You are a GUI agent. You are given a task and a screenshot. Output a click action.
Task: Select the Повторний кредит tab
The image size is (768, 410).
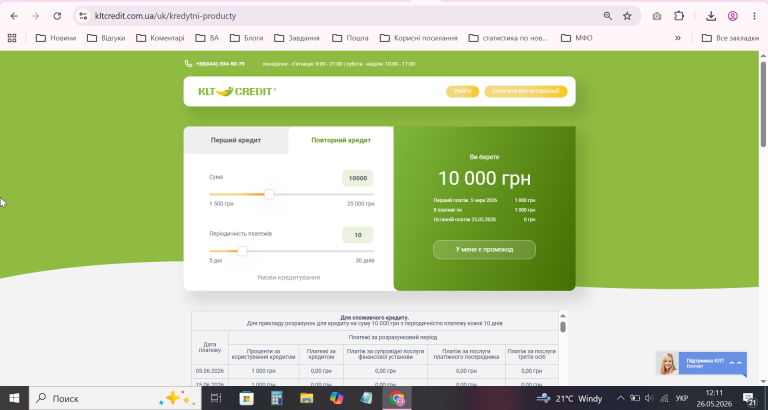[x=341, y=140]
